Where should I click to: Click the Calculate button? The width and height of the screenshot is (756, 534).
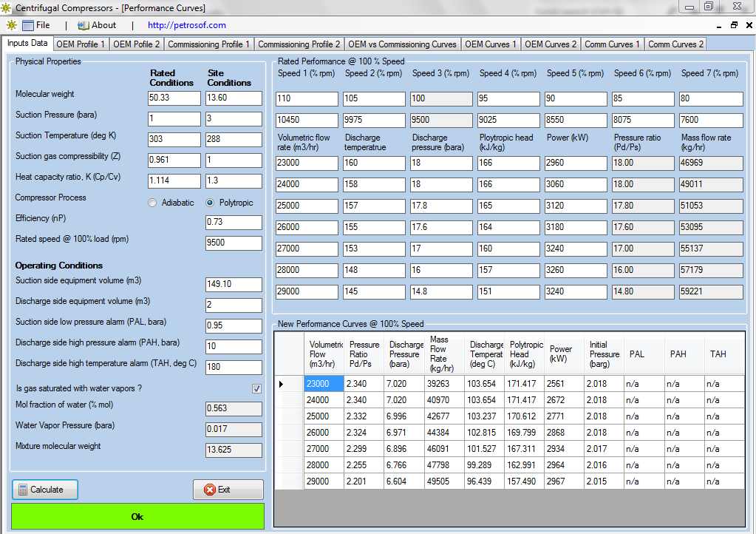[x=44, y=489]
